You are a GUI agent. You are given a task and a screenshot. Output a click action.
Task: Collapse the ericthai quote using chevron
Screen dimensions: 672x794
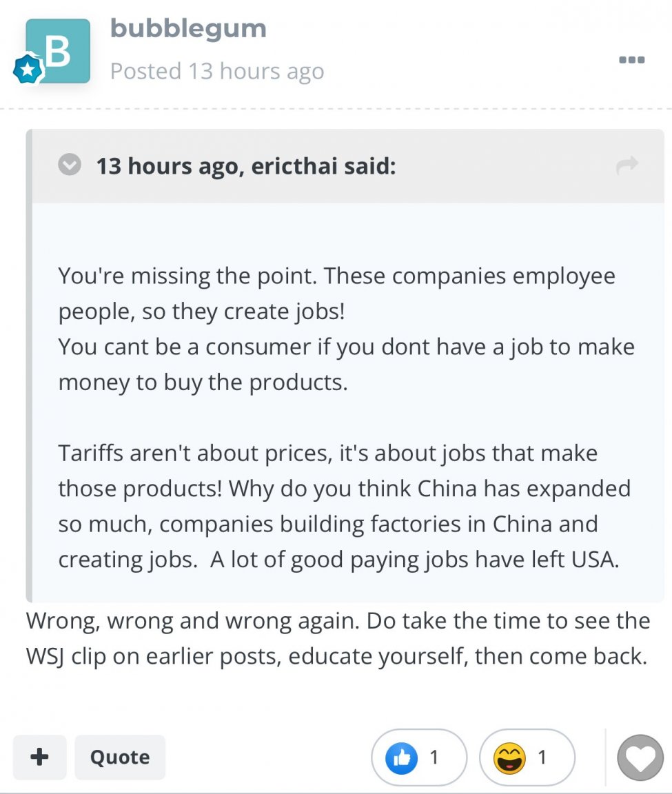click(x=70, y=165)
